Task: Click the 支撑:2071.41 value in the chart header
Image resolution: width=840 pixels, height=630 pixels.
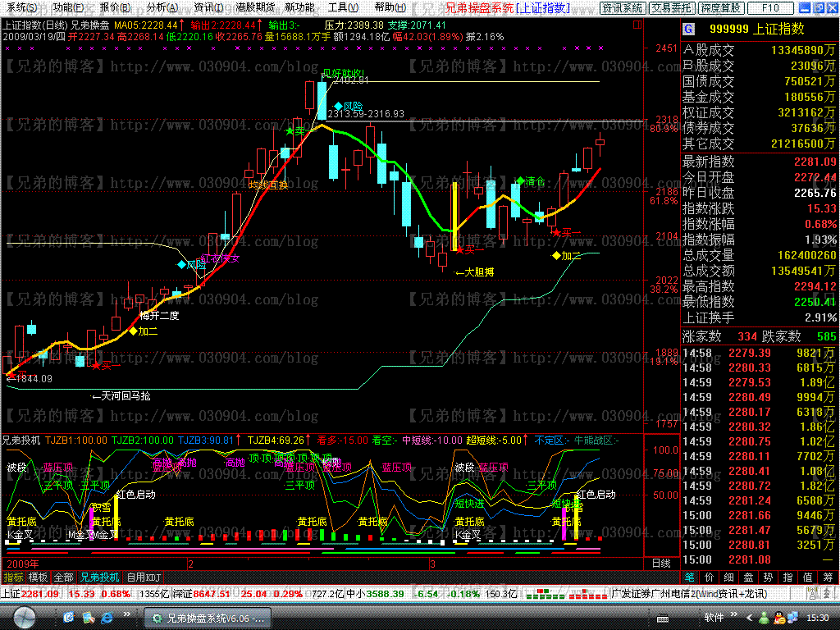Action: 417,25
